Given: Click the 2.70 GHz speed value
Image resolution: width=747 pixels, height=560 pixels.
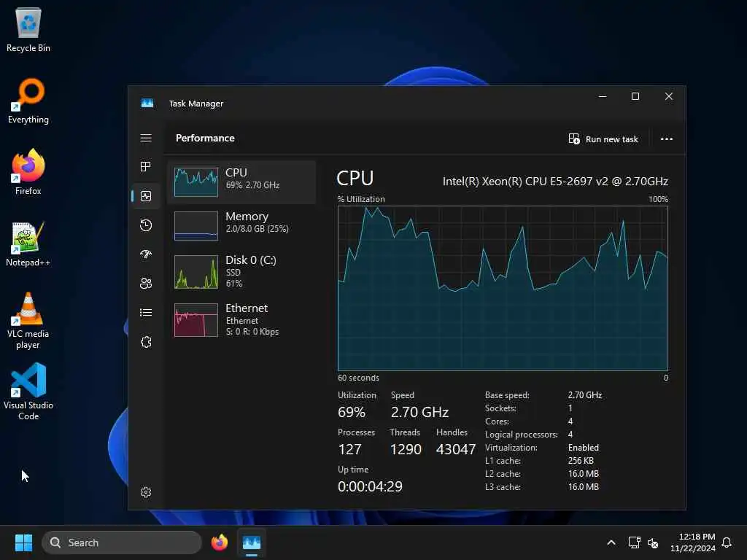Looking at the screenshot, I should click(x=419, y=412).
